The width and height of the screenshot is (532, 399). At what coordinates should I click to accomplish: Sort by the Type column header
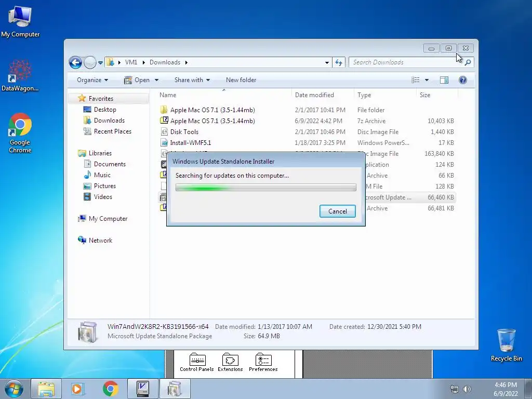click(385, 95)
